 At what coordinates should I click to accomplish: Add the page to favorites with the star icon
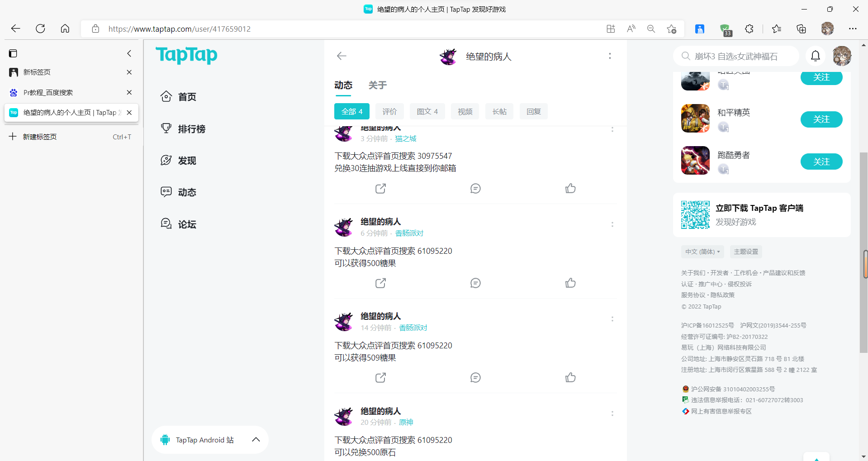pos(671,29)
